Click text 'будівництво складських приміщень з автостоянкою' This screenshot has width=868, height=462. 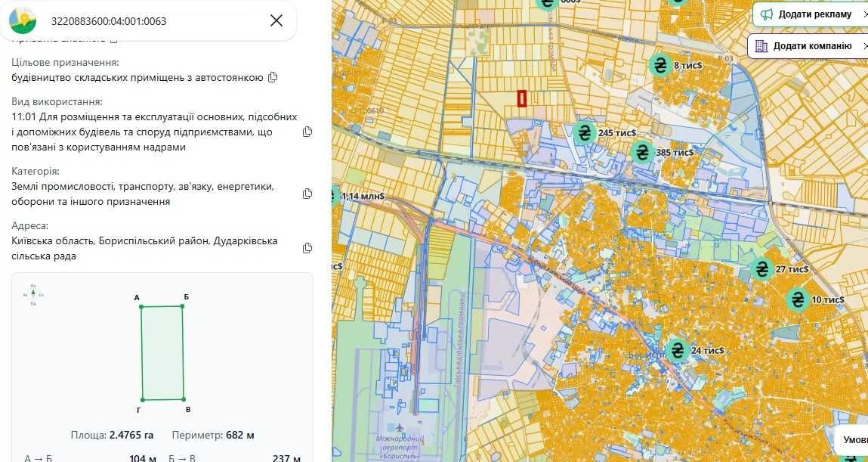pyautogui.click(x=137, y=78)
